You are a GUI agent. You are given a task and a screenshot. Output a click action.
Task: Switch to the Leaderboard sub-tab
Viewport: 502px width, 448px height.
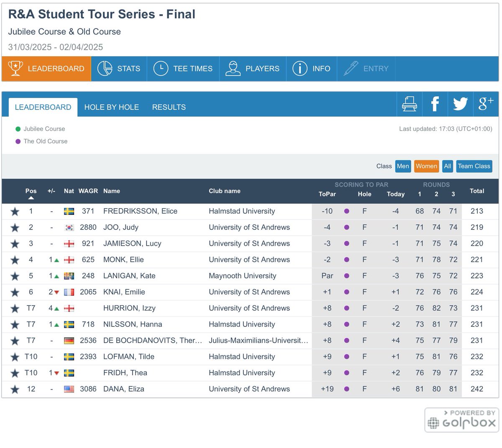pos(43,107)
